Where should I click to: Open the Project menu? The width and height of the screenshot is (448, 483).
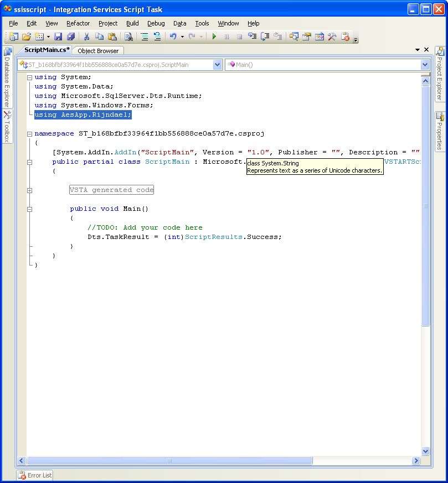pyautogui.click(x=108, y=23)
